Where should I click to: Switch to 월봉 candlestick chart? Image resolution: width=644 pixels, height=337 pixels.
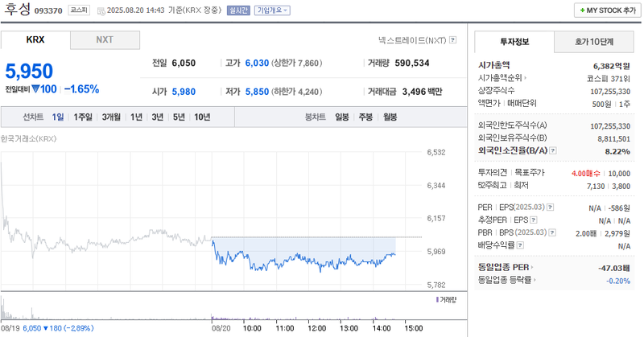pyautogui.click(x=390, y=117)
